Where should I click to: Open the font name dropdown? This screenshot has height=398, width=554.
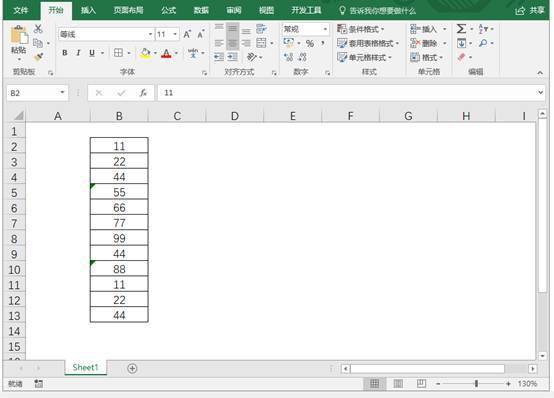tap(151, 34)
